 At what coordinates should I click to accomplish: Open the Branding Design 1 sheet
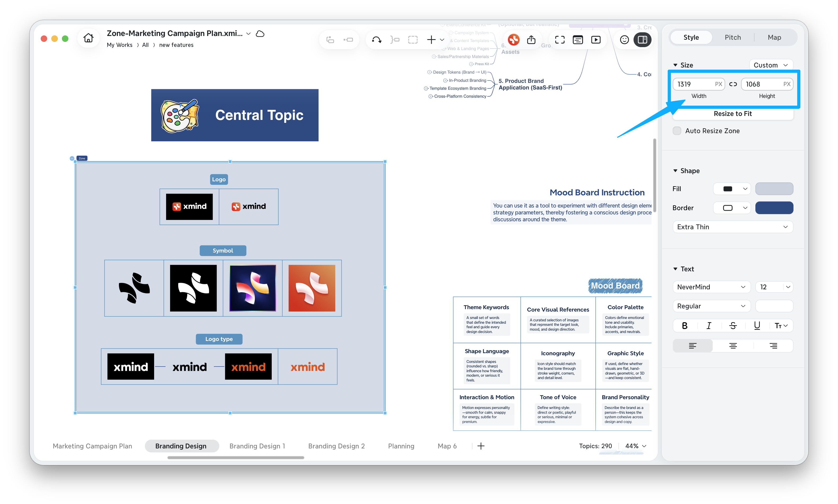(257, 446)
